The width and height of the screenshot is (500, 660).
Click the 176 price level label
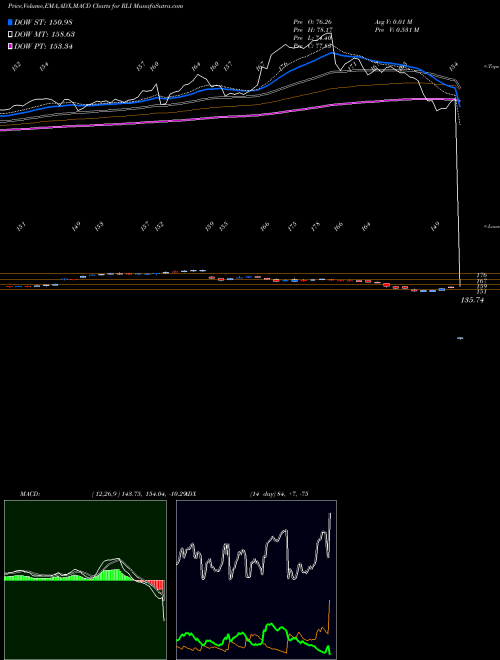point(482,275)
